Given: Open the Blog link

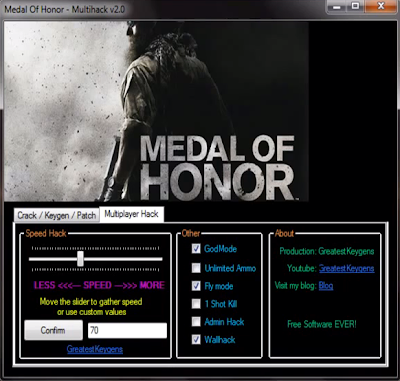Looking at the screenshot, I should (x=326, y=286).
